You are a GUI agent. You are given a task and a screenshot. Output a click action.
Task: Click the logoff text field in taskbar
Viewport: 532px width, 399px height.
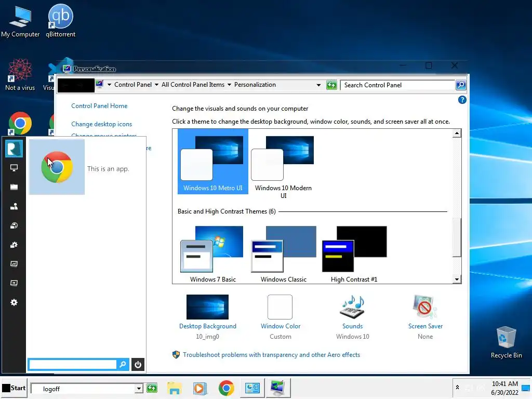tap(83, 389)
